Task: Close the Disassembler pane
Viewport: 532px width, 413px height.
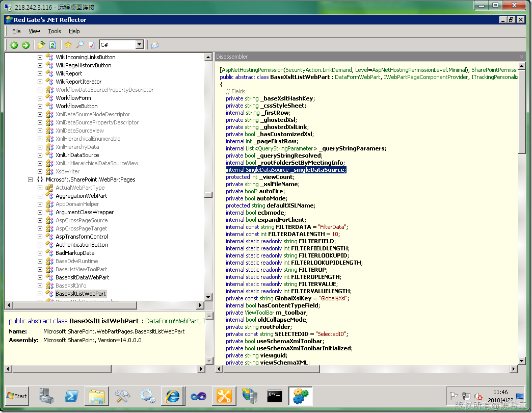Action: 521,57
